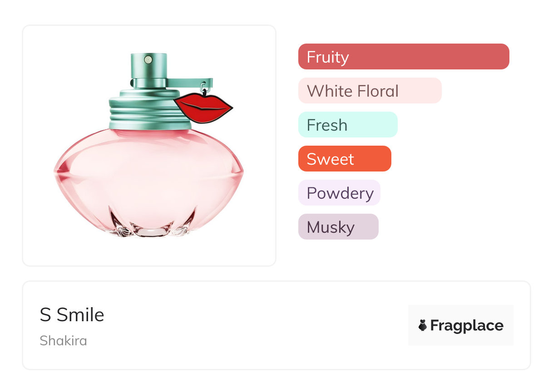Click the Fragplace bottle icon
553x392 pixels.
click(x=423, y=325)
